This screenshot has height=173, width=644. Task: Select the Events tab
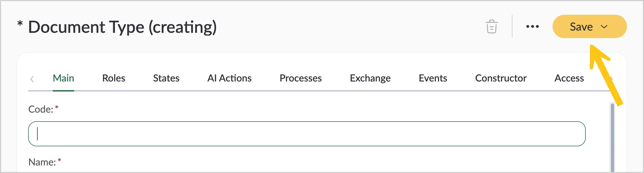[433, 78]
